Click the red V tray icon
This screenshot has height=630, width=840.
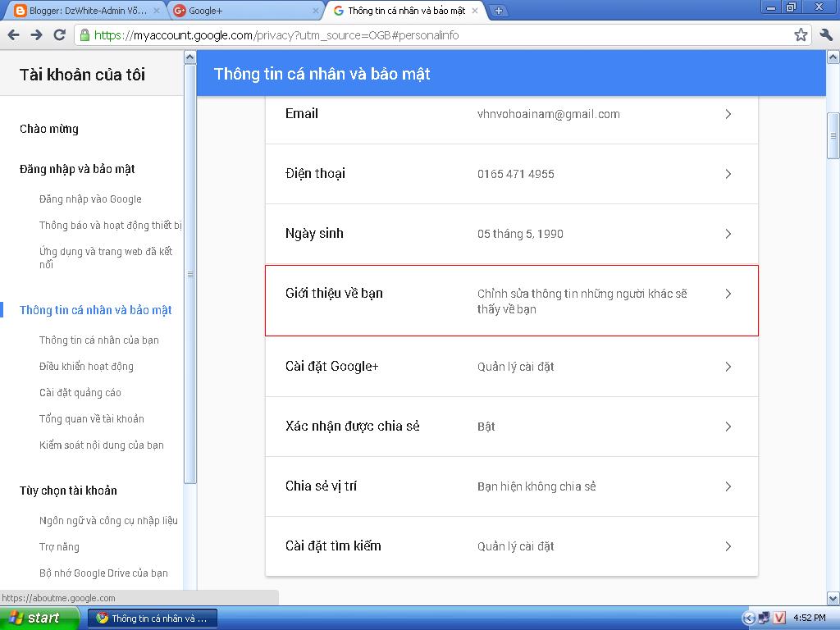pyautogui.click(x=779, y=619)
